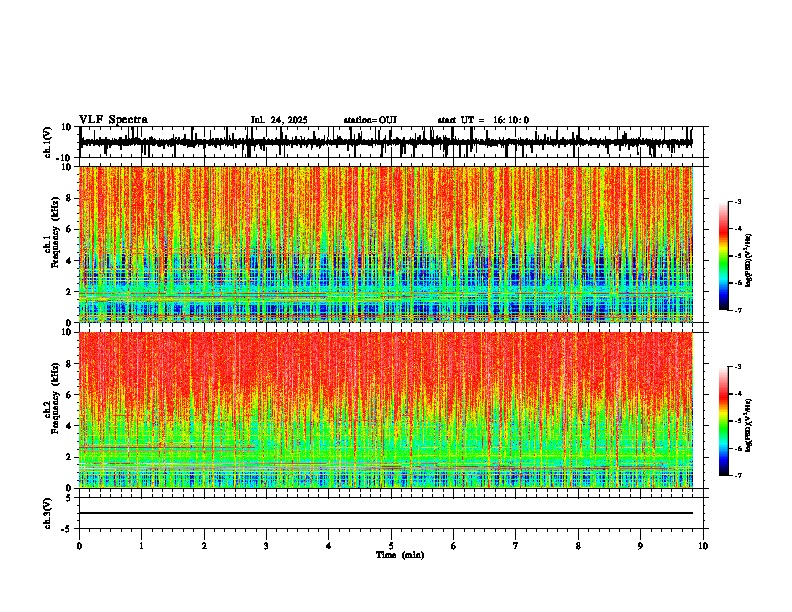Image resolution: width=792 pixels, height=612 pixels.
Task: Click the "-3" label on ch.2 color bar
Action: point(737,367)
